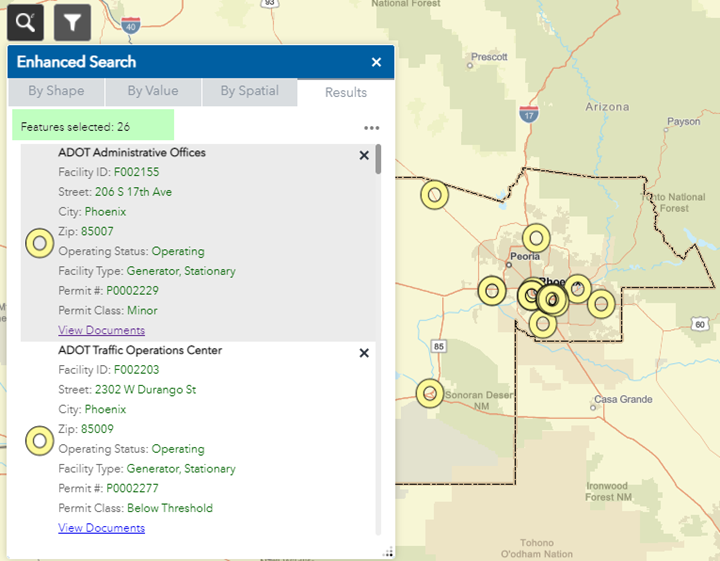The height and width of the screenshot is (561, 720).
Task: Select facility ID F002203
Action: click(x=136, y=370)
